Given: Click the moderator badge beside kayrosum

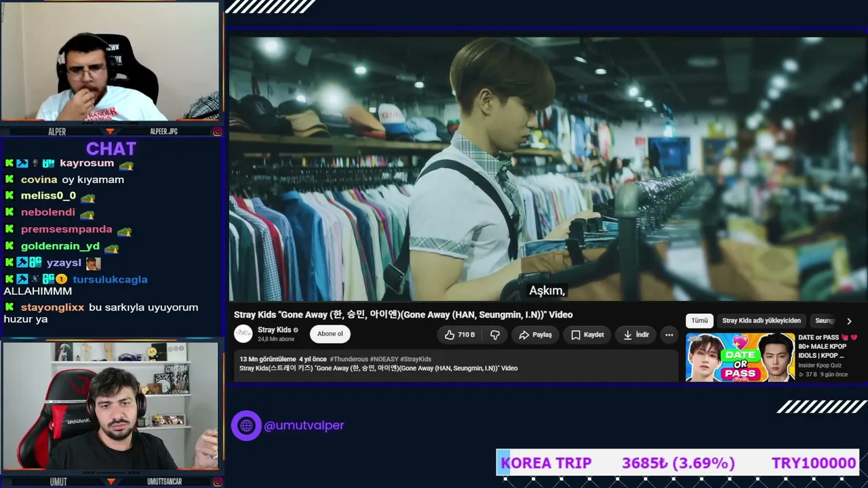Looking at the screenshot, I should click(22, 163).
